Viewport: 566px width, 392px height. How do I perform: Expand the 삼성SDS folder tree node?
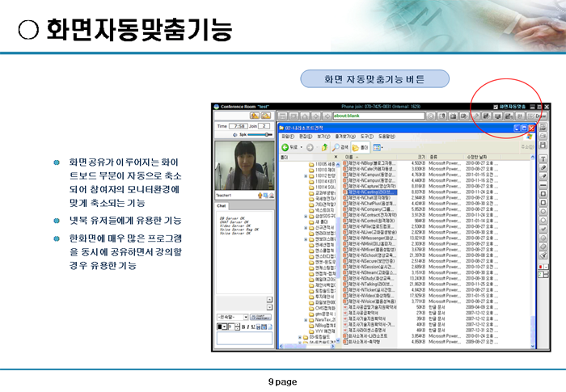[306, 217]
